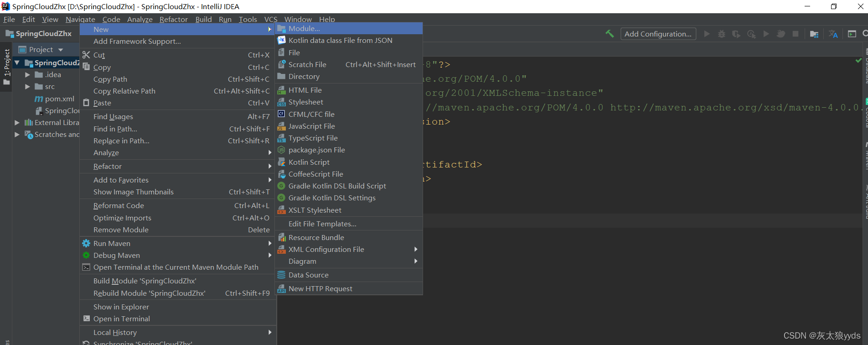
Task: Click the green Build project hammer icon
Action: tap(610, 34)
